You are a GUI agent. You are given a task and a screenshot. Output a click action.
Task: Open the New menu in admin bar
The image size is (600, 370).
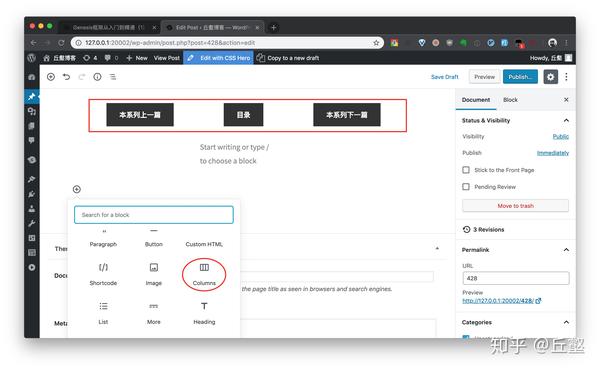click(137, 58)
